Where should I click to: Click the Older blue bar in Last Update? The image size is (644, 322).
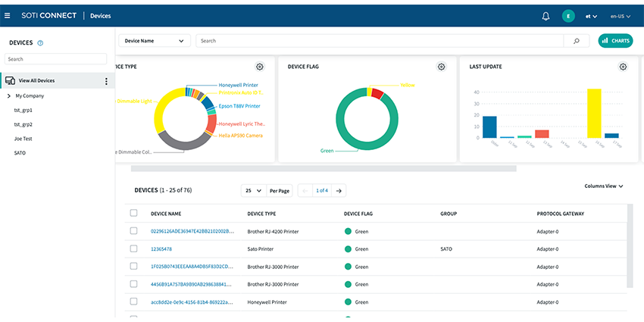coord(489,127)
